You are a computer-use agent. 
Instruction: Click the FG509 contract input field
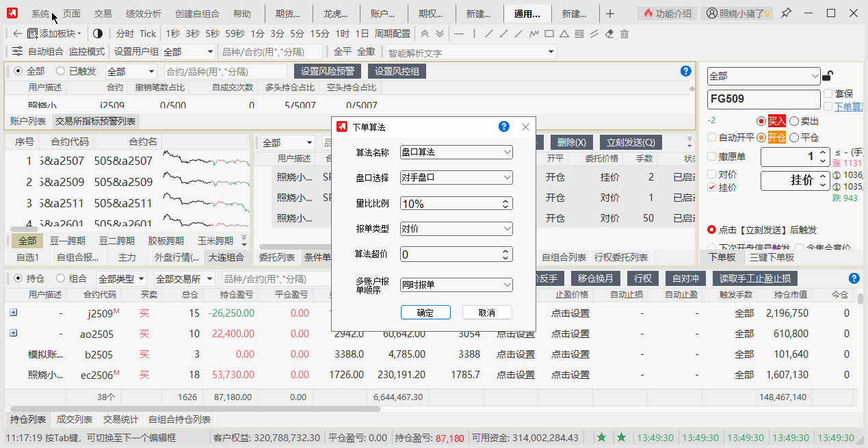point(763,98)
